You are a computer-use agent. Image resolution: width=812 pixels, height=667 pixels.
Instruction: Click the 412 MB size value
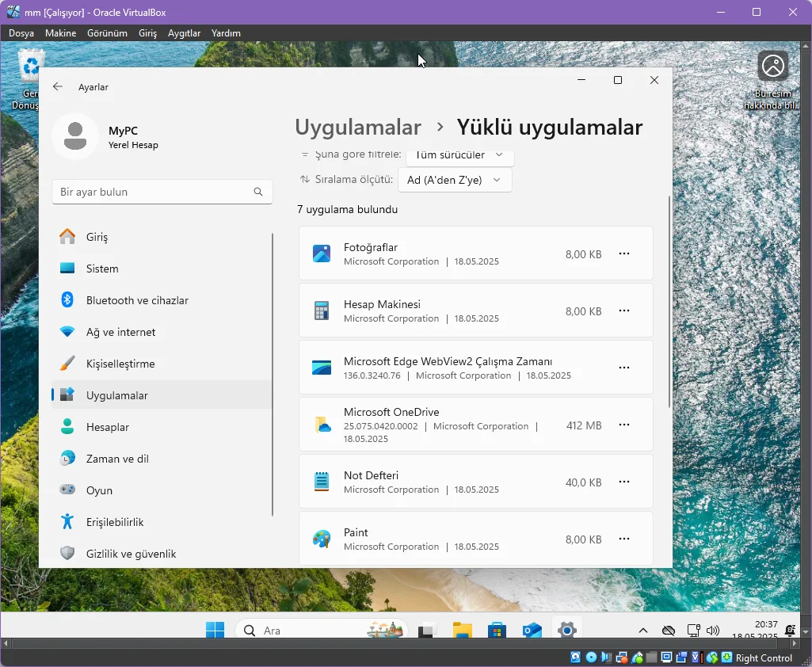pos(584,425)
